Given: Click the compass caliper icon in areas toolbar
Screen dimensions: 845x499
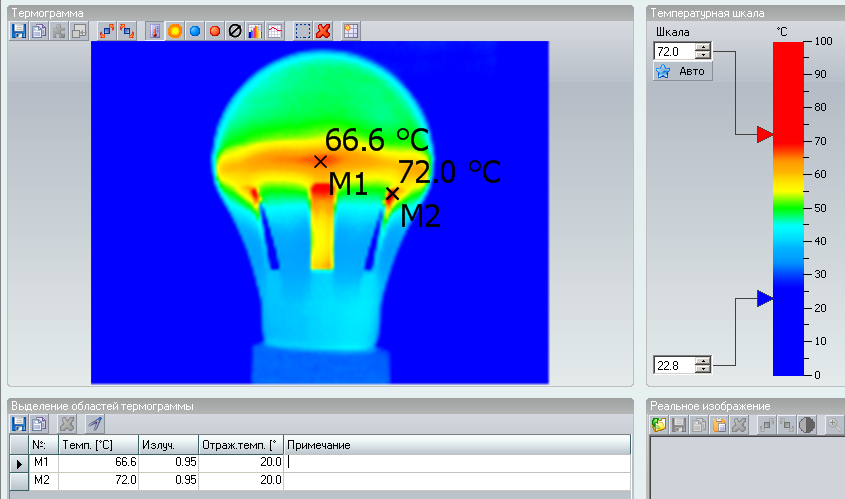Looking at the screenshot, I should (x=95, y=424).
